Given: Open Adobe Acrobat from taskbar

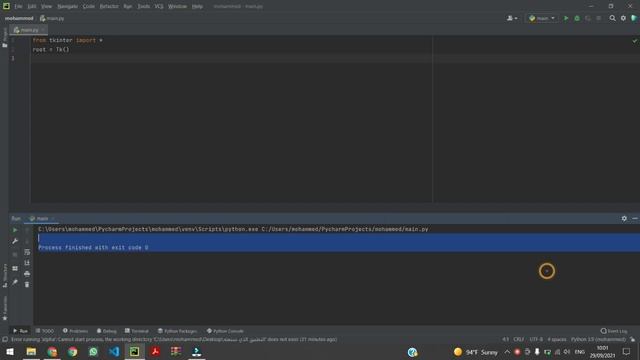Looking at the screenshot, I should point(155,352).
